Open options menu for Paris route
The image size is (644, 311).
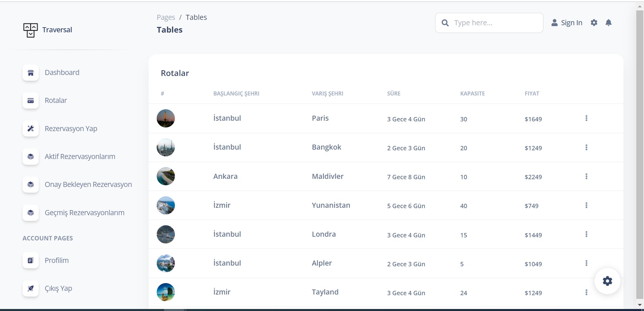tap(586, 118)
